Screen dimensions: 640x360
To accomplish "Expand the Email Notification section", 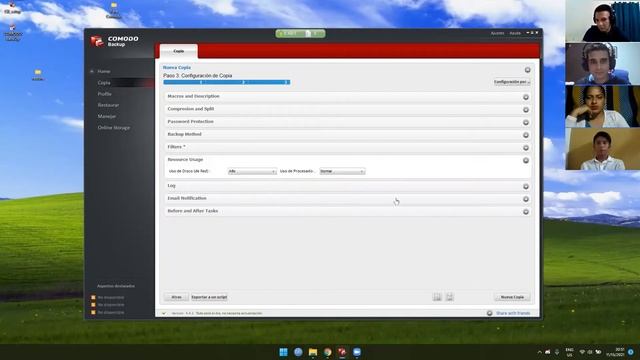I will [347, 199].
